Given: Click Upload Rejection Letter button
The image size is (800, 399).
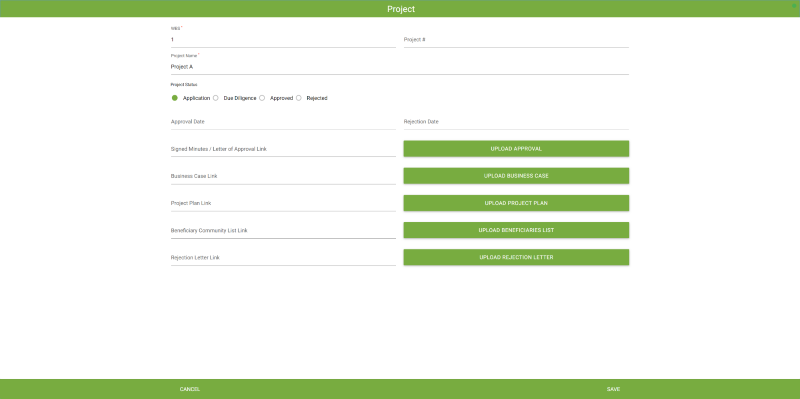Looking at the screenshot, I should pos(516,257).
